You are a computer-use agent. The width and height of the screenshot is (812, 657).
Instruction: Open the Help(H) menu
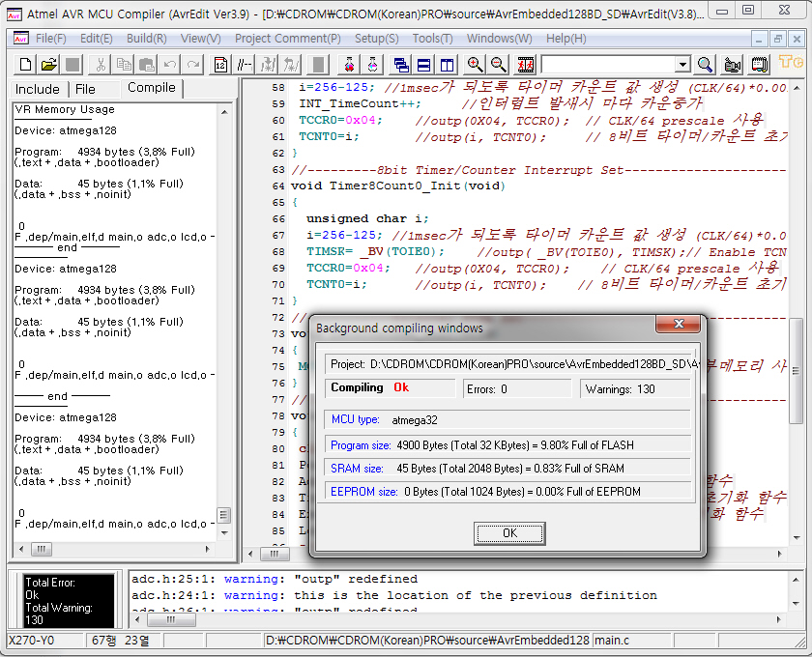click(566, 39)
